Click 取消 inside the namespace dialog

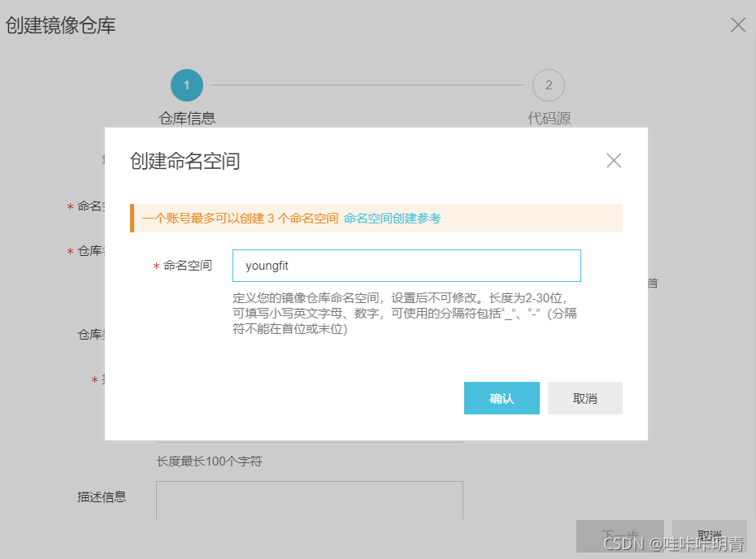point(584,397)
